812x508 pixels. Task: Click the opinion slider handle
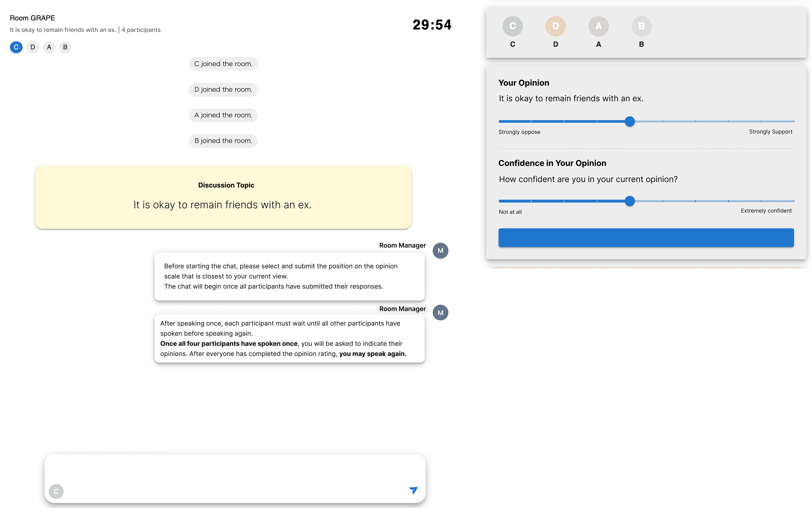coord(630,121)
